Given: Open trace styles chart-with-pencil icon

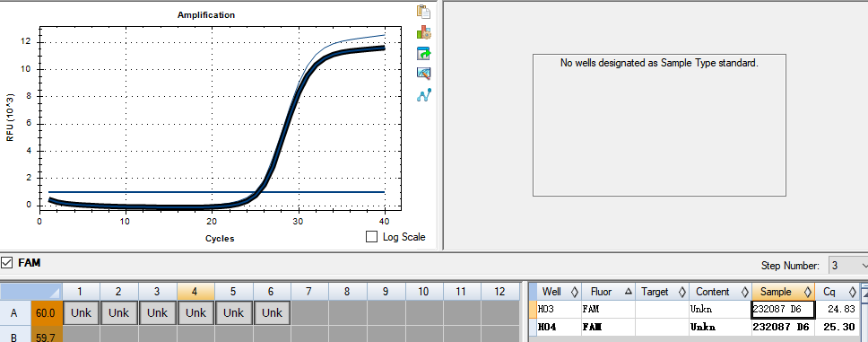Looking at the screenshot, I should point(424,74).
